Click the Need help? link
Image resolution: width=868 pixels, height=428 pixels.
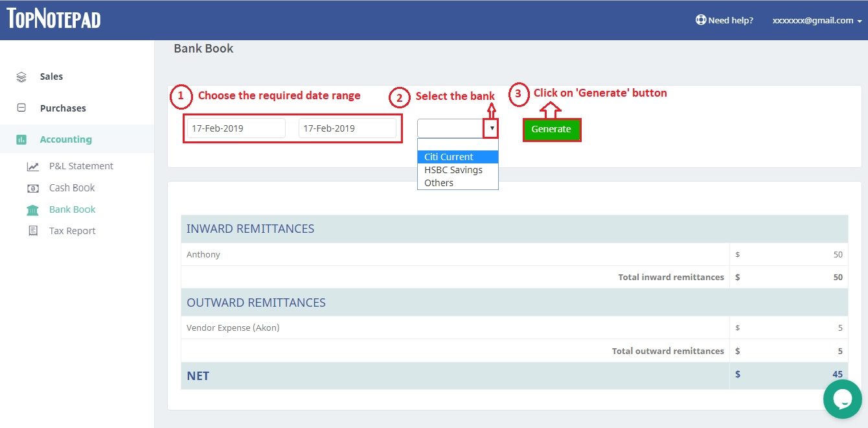tap(731, 20)
